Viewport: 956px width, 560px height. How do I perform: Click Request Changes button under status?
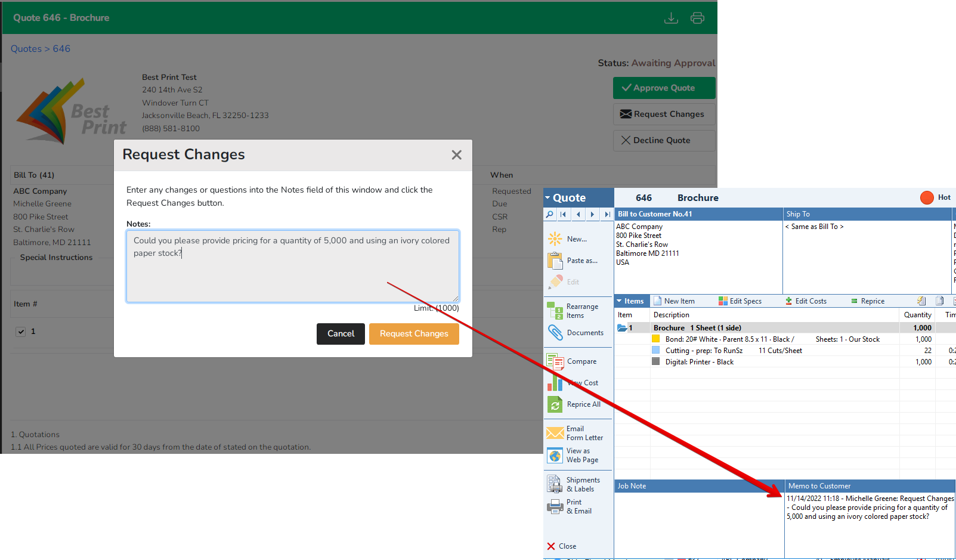[x=664, y=114]
